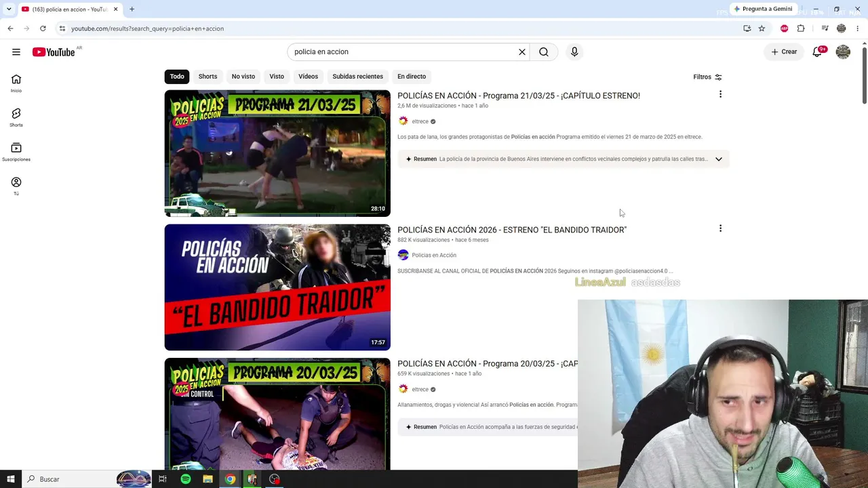Open Inicio in the YouTube sidebar
Viewport: 868px width, 488px height.
16,83
